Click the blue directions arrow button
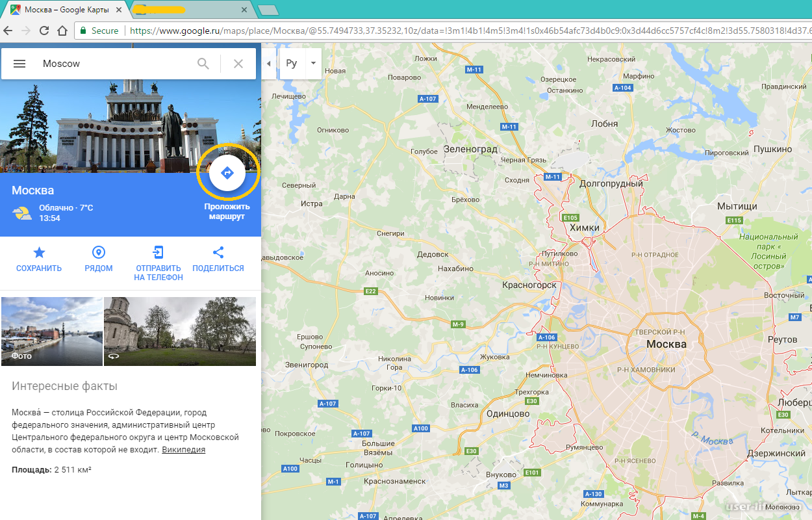The width and height of the screenshot is (812, 520). pyautogui.click(x=227, y=173)
